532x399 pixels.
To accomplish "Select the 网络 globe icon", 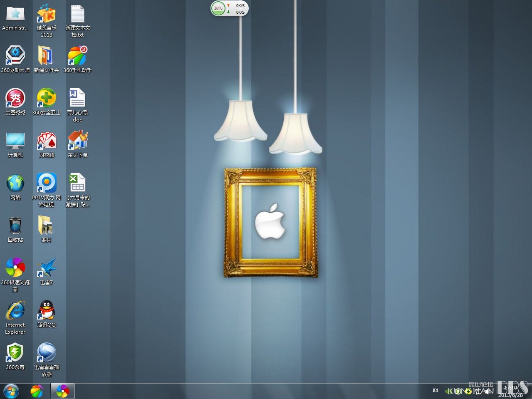I will [15, 187].
